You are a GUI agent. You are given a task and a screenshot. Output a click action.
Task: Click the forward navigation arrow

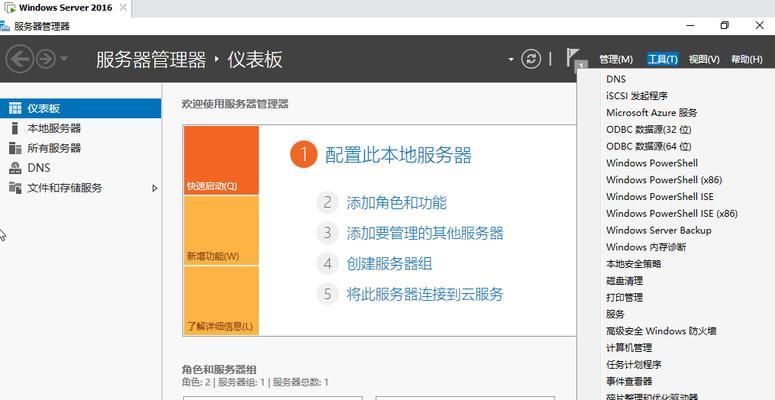[46, 59]
